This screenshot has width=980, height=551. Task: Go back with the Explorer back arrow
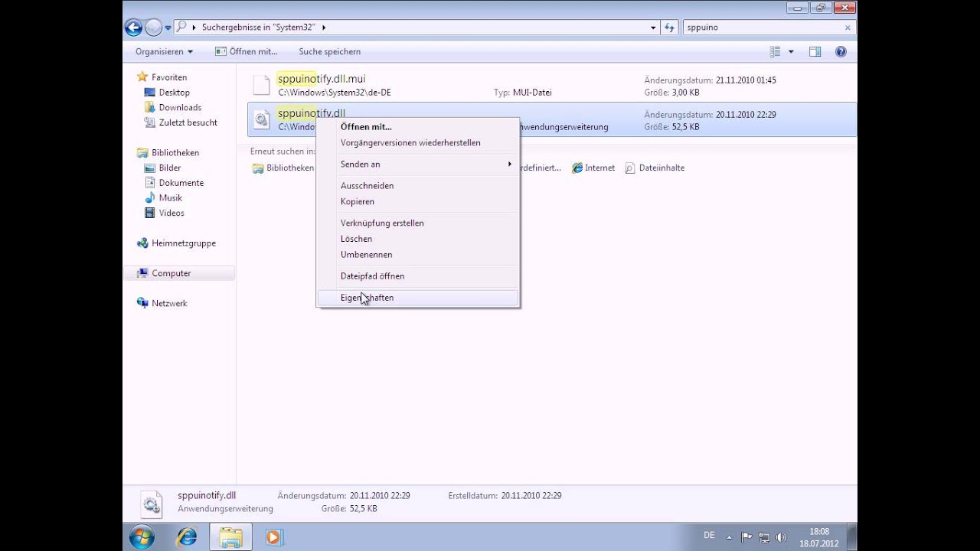click(x=133, y=28)
